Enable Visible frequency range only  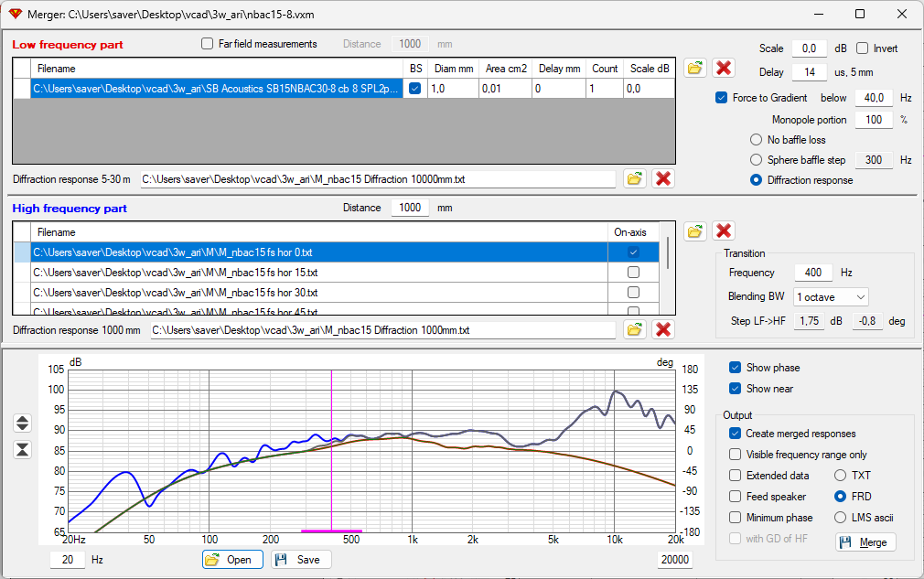735,455
